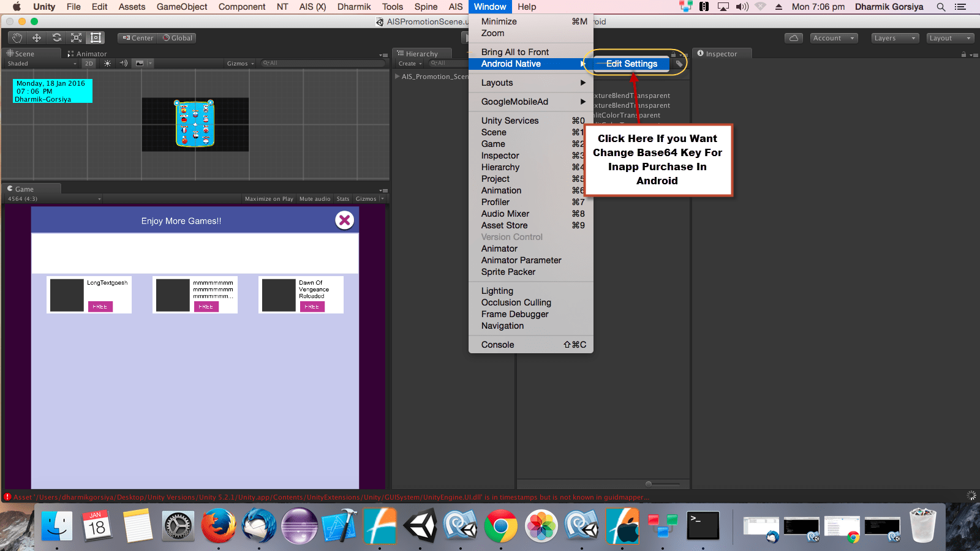The image size is (980, 551).
Task: Open Shaded draw mode dropdown
Action: pos(42,63)
